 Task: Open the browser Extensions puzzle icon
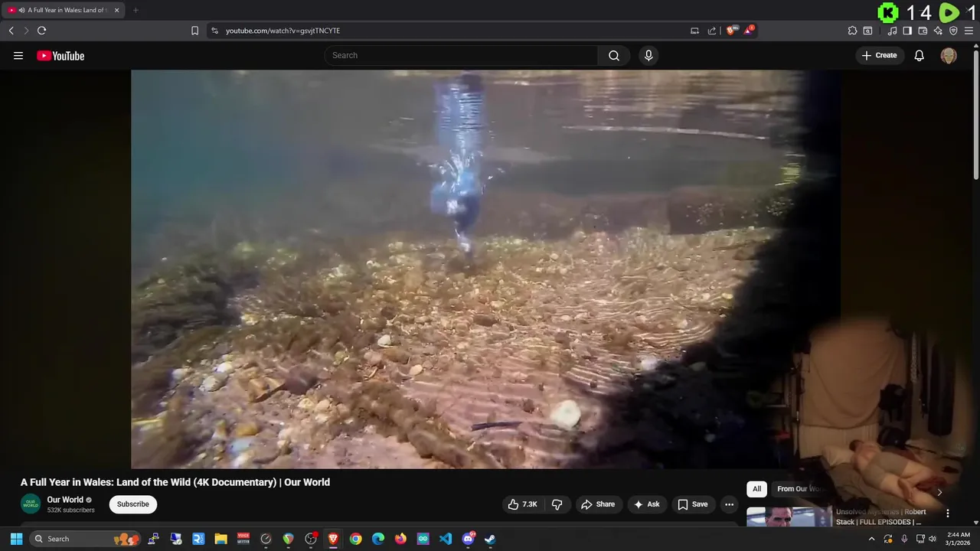click(x=852, y=31)
